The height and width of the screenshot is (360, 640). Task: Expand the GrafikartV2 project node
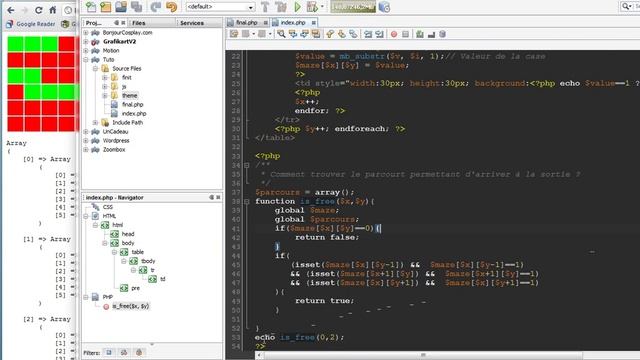pyautogui.click(x=86, y=42)
